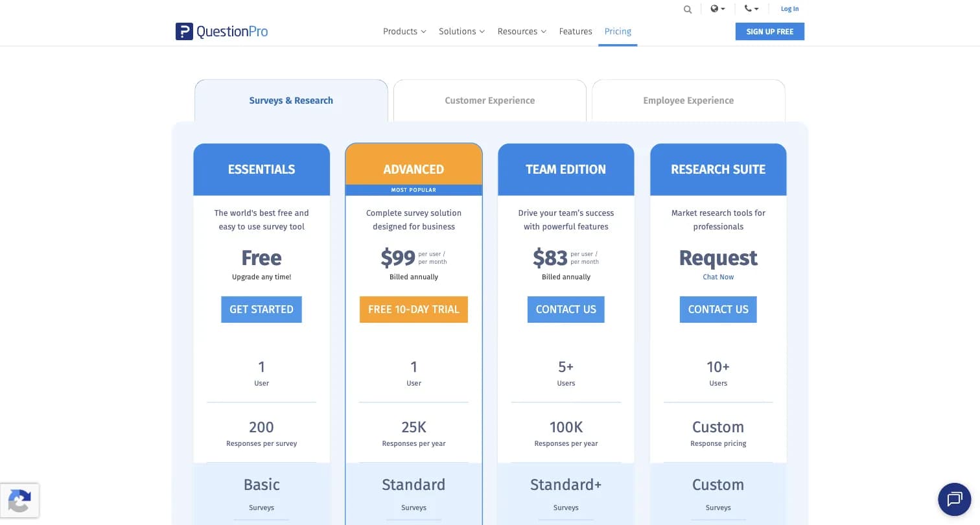
Task: Click the reCAPTCHA badge
Action: click(x=19, y=500)
